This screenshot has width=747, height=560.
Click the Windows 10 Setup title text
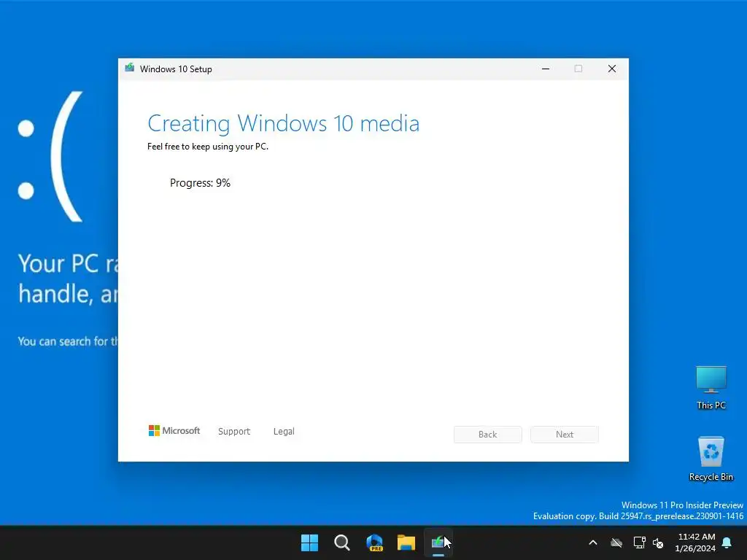[176, 69]
